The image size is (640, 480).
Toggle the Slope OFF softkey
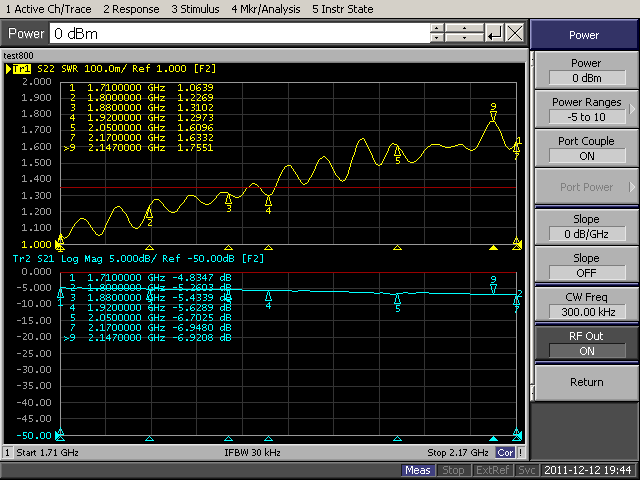[586, 265]
